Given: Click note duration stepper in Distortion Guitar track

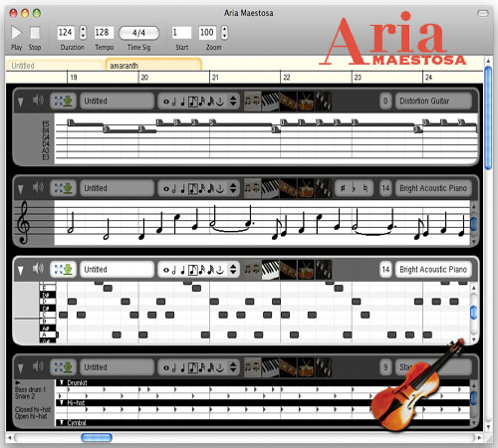Looking at the screenshot, I should 233,101.
